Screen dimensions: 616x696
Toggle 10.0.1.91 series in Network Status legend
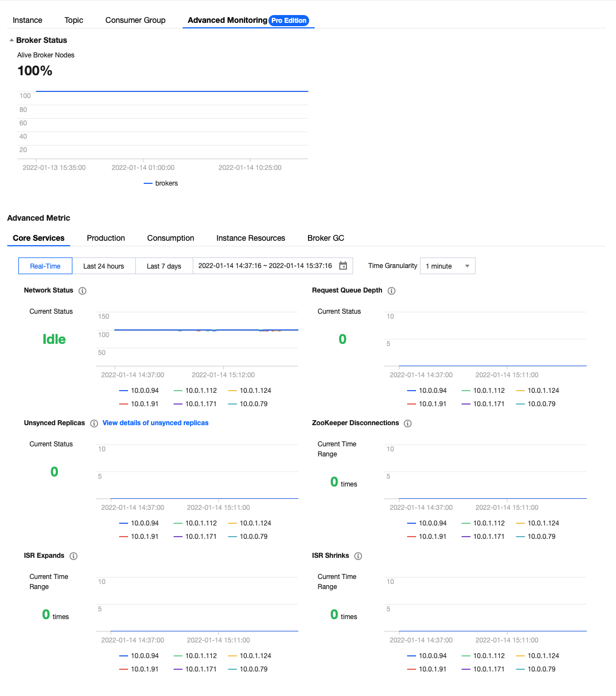coord(139,404)
